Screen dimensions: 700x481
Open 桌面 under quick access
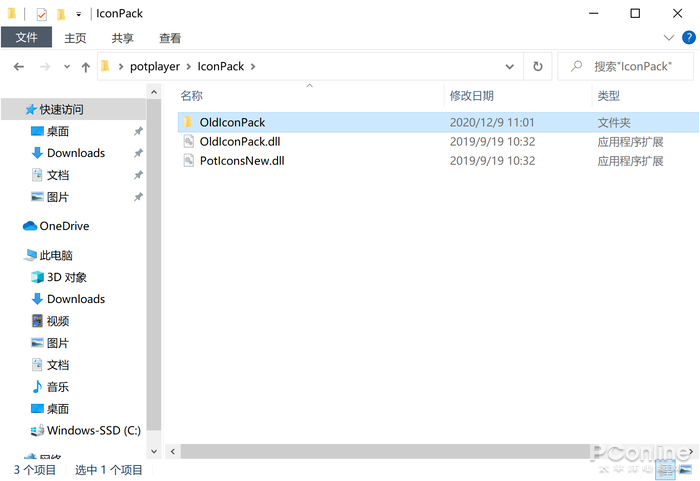tap(58, 131)
